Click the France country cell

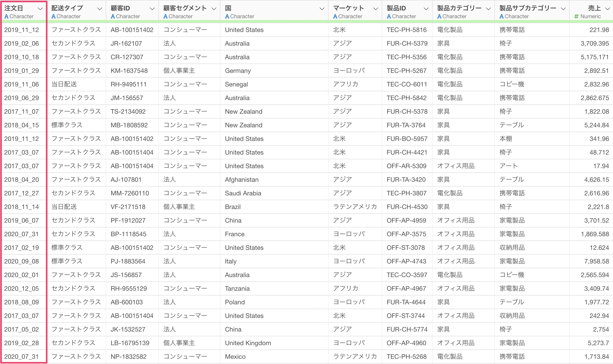[x=234, y=234]
